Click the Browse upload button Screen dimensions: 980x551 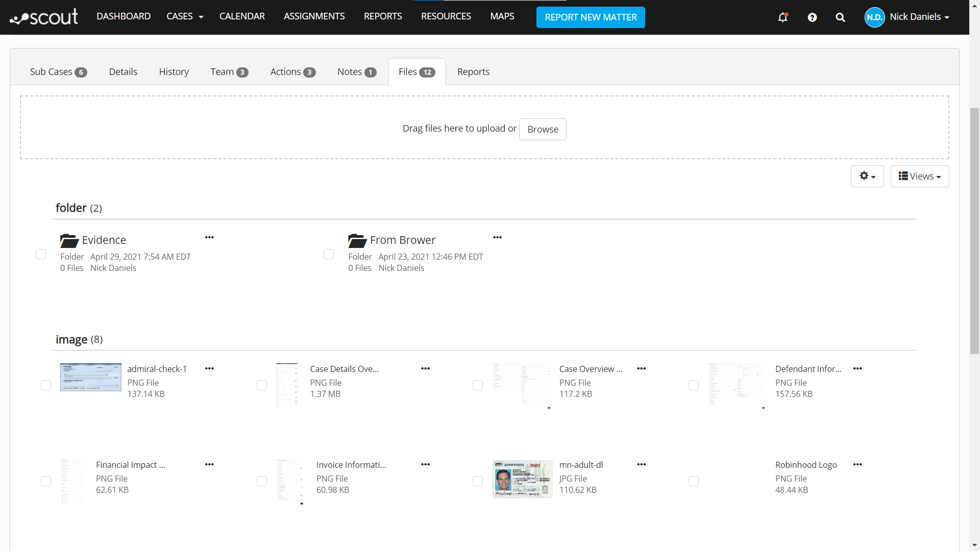pyautogui.click(x=543, y=129)
